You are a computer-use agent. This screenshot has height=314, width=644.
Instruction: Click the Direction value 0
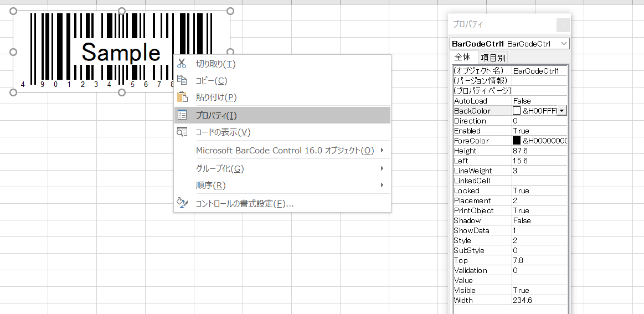(x=539, y=121)
